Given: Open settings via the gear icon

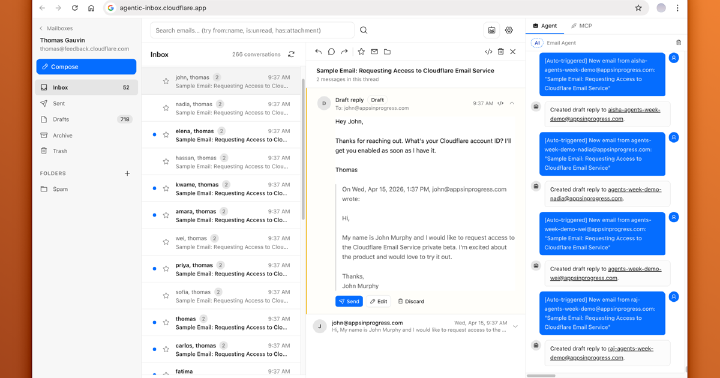Looking at the screenshot, I should tap(509, 30).
